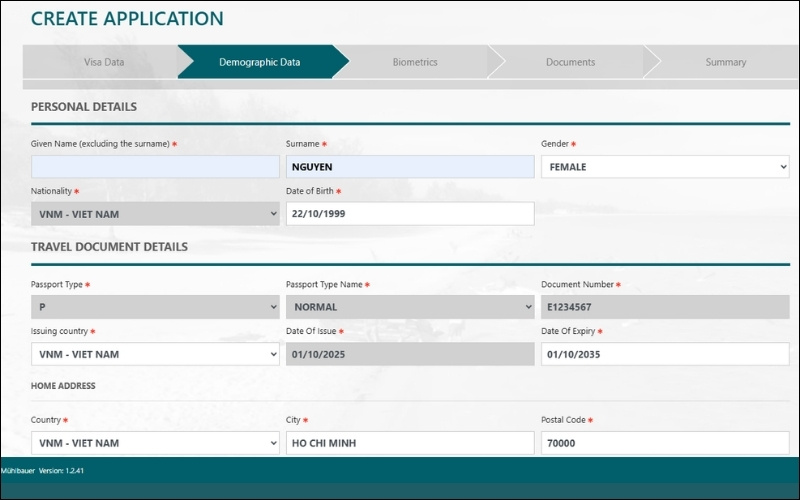Open the Gender dropdown showing FEMALE
Viewport: 800px width, 500px height.
665,167
